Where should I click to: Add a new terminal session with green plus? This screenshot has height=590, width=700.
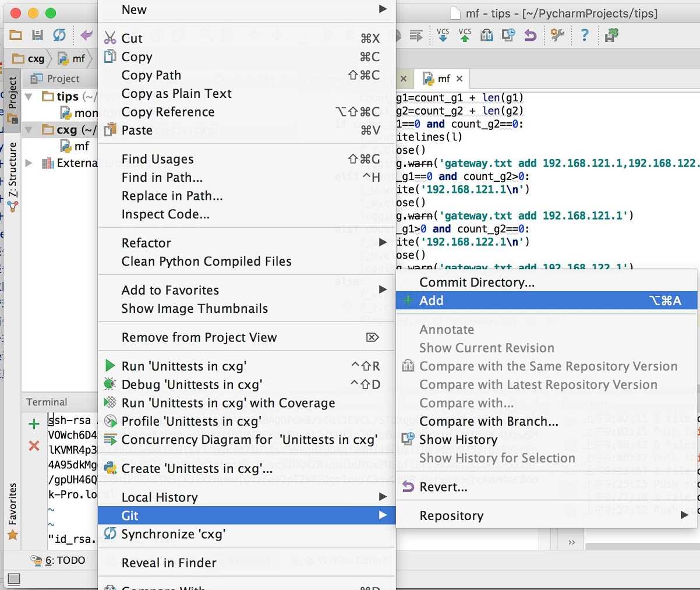point(34,424)
